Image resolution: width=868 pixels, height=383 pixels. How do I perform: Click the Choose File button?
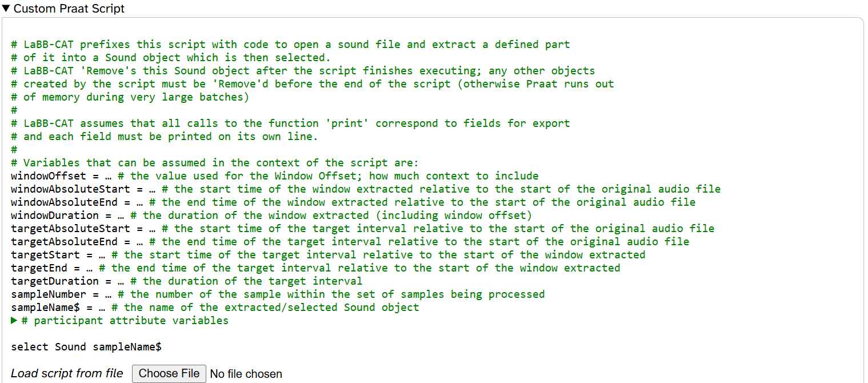tap(169, 373)
